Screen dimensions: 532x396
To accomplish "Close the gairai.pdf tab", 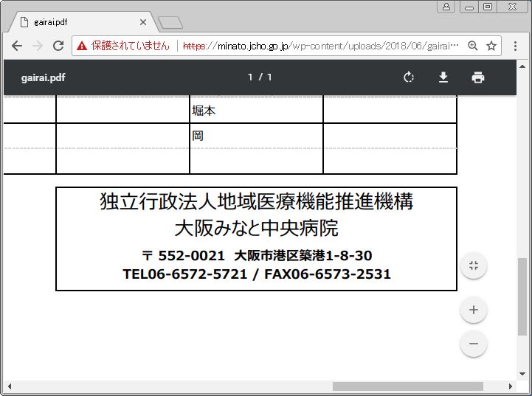I will click(143, 22).
